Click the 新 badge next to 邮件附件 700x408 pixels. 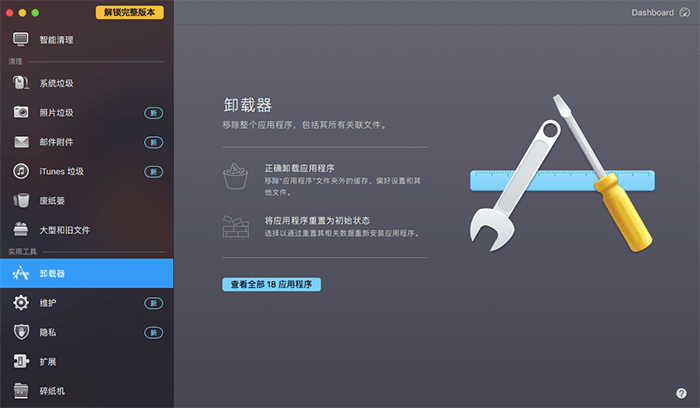154,142
